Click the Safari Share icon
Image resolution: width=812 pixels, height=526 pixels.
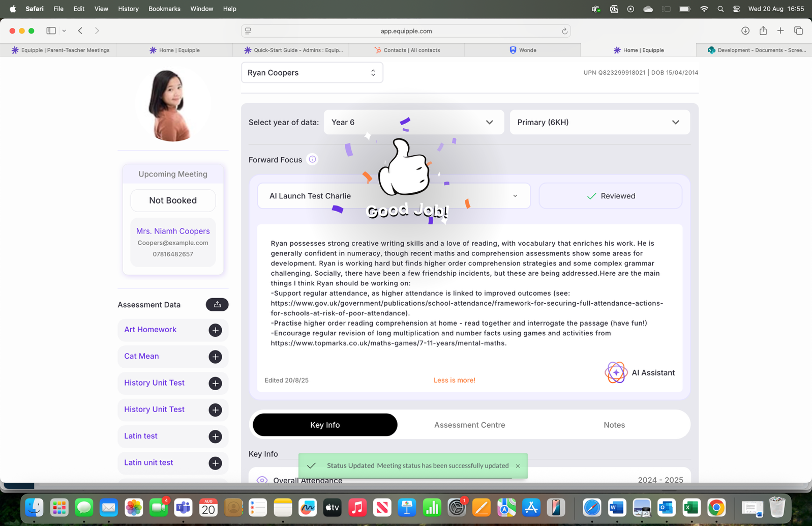[763, 31]
